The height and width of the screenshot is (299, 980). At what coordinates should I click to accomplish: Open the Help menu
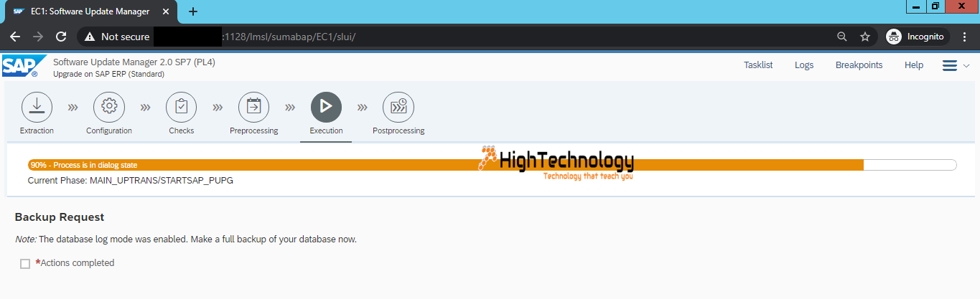(x=914, y=65)
